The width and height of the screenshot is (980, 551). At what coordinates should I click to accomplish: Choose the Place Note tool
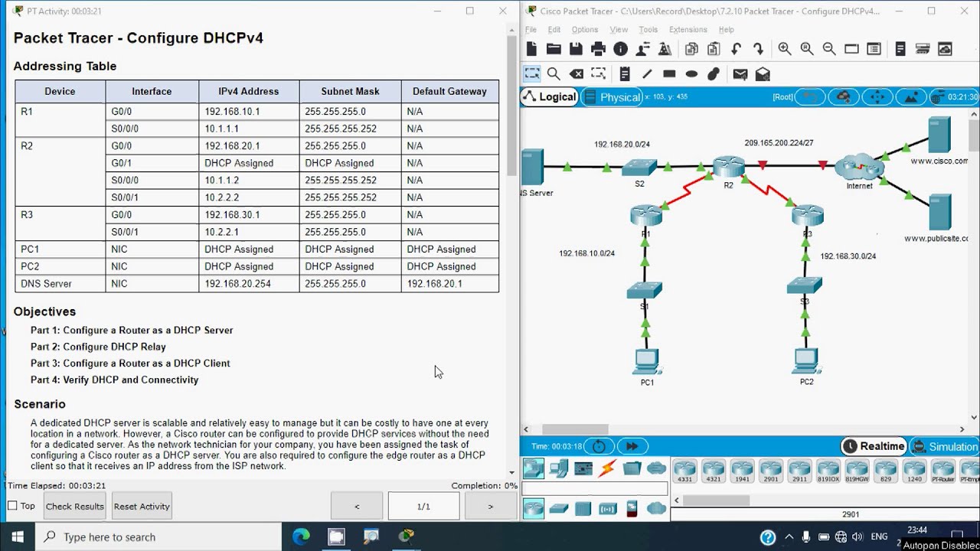625,74
